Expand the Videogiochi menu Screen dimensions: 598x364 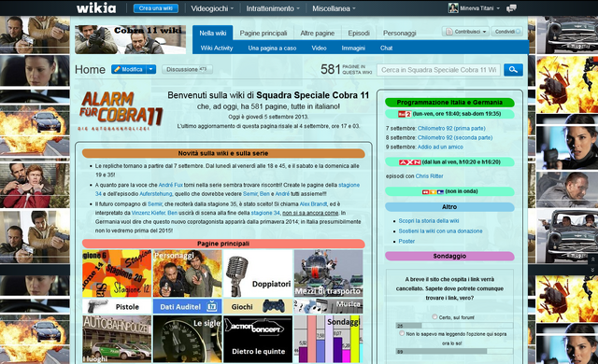click(x=212, y=8)
